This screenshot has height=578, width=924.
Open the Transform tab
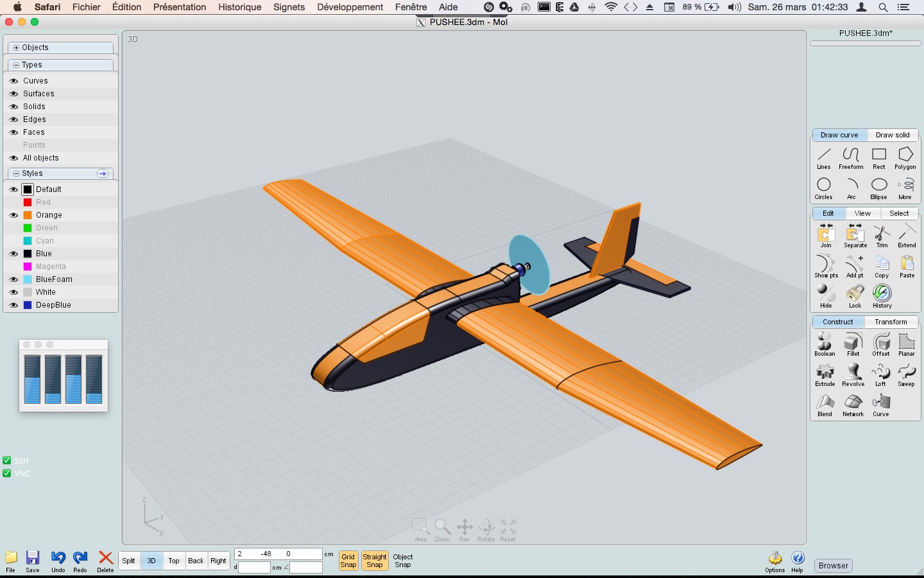pyautogui.click(x=891, y=322)
